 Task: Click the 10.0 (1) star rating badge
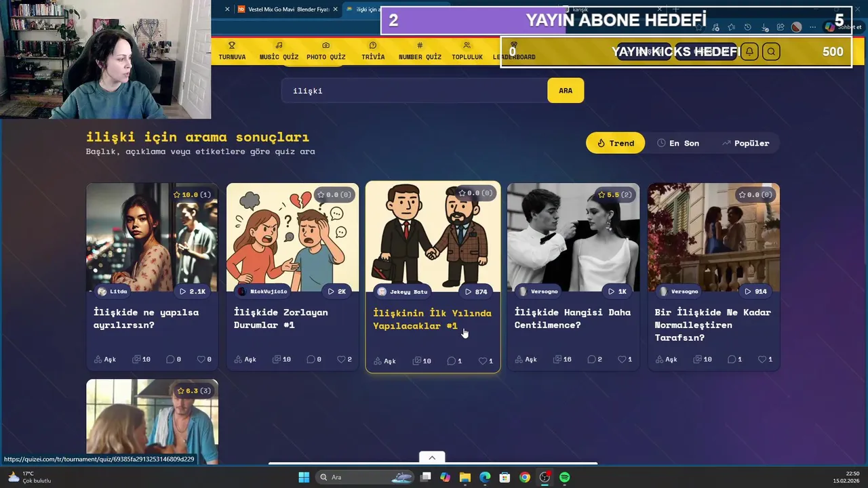point(193,195)
